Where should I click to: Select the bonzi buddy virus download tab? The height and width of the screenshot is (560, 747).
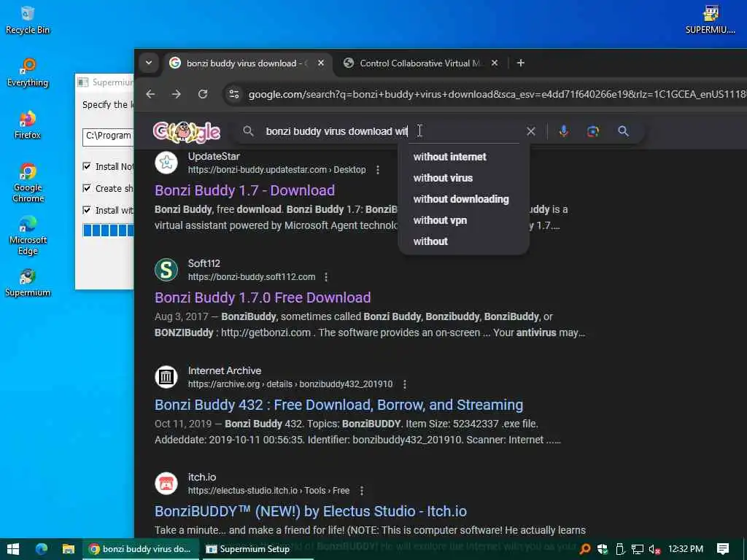[239, 63]
